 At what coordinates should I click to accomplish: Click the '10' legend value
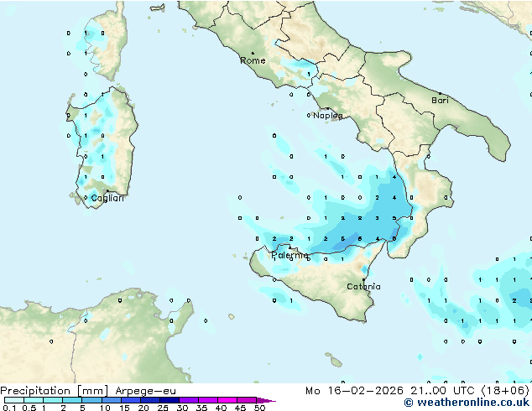105,408
